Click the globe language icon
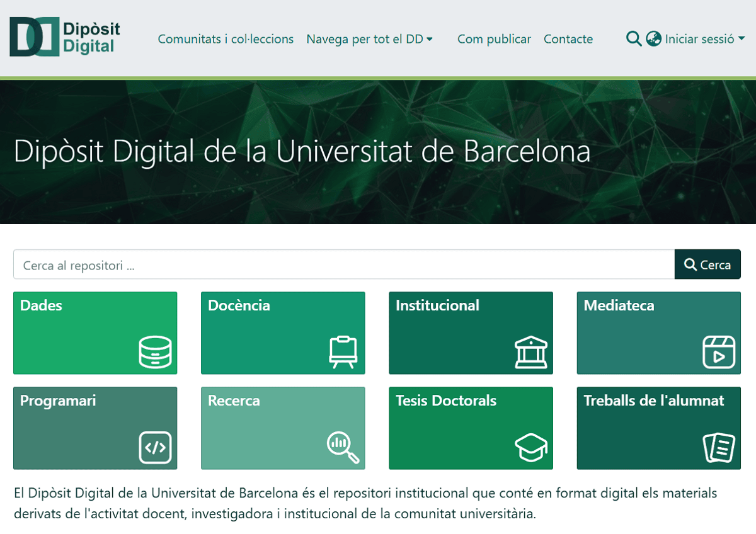 [654, 39]
